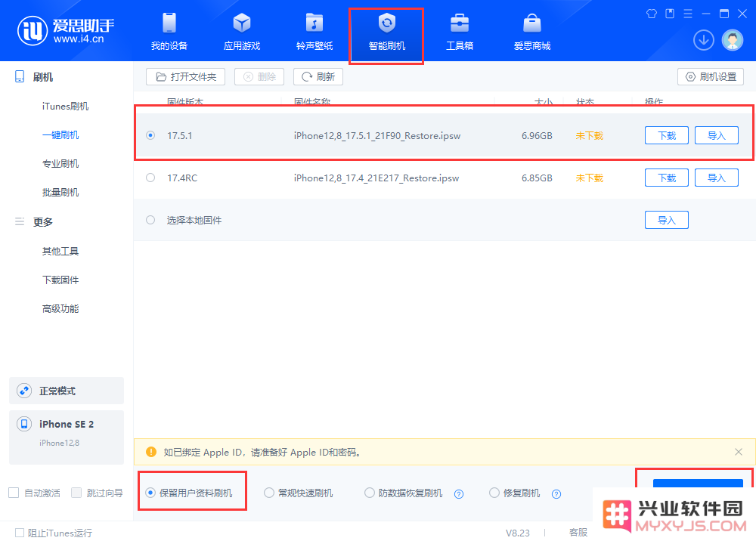Download the 17.4RC firmware

[667, 178]
